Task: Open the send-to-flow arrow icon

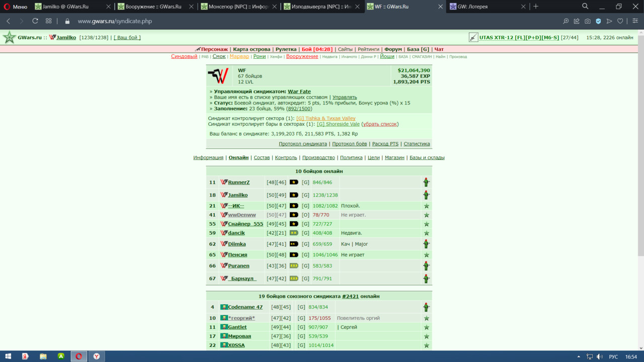Action: [x=609, y=21]
